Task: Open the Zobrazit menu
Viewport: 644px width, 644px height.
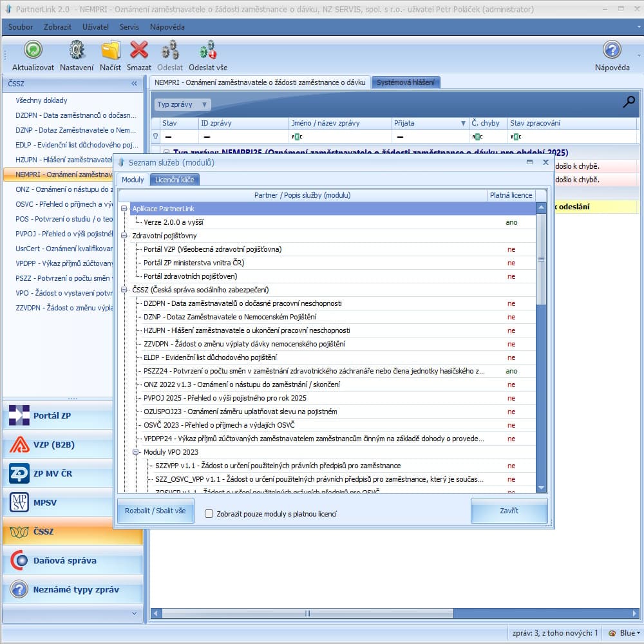Action: (x=57, y=26)
